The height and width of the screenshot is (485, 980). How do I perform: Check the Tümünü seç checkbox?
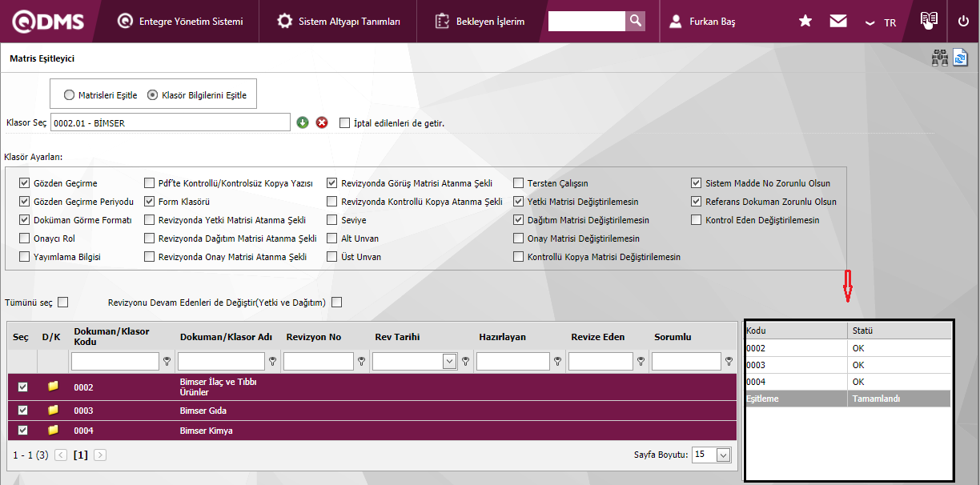pos(63,303)
